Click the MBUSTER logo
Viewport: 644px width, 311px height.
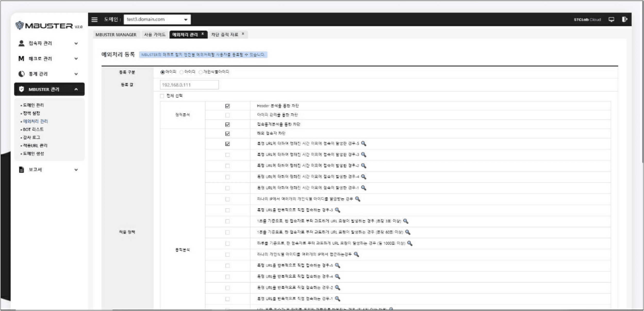(49, 26)
